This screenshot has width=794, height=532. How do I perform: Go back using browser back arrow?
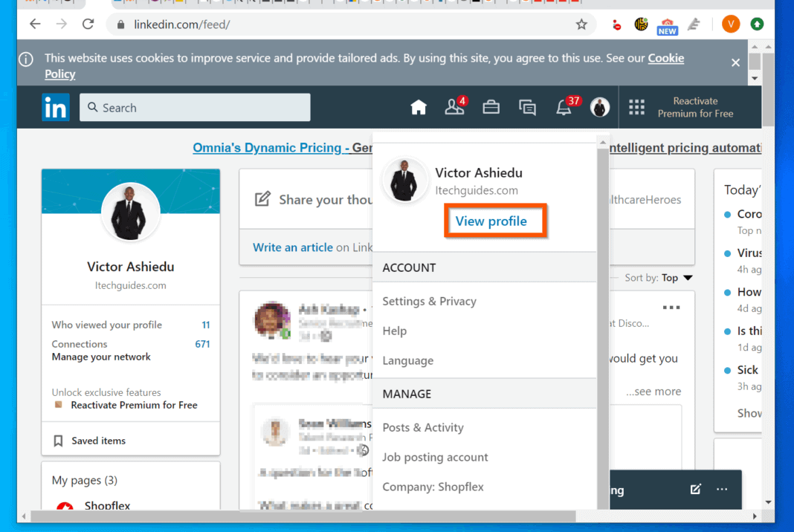pyautogui.click(x=34, y=25)
